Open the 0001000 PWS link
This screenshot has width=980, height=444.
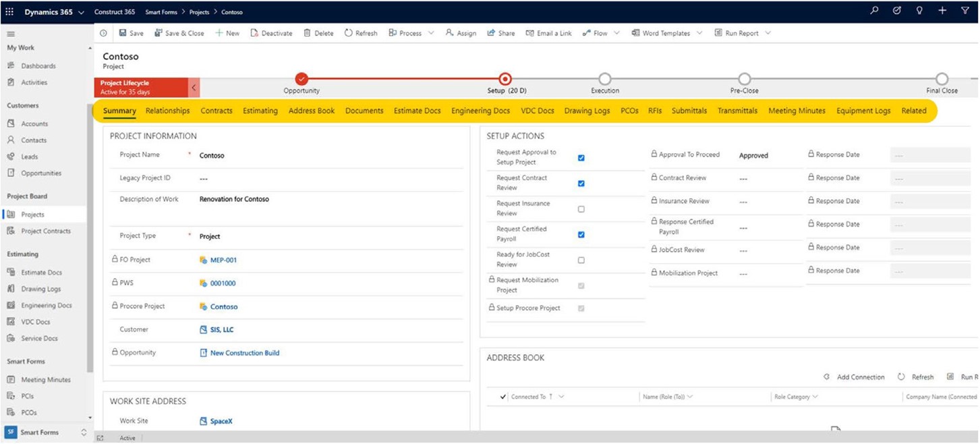click(x=223, y=283)
